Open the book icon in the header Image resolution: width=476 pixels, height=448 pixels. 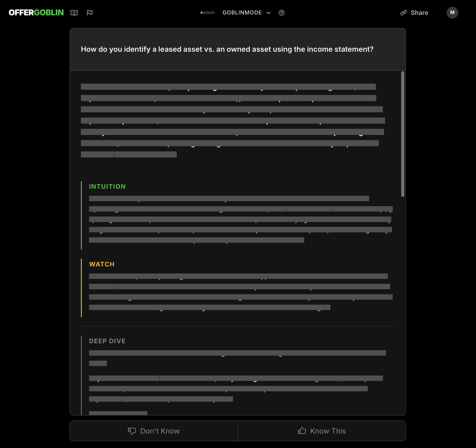[x=74, y=13]
